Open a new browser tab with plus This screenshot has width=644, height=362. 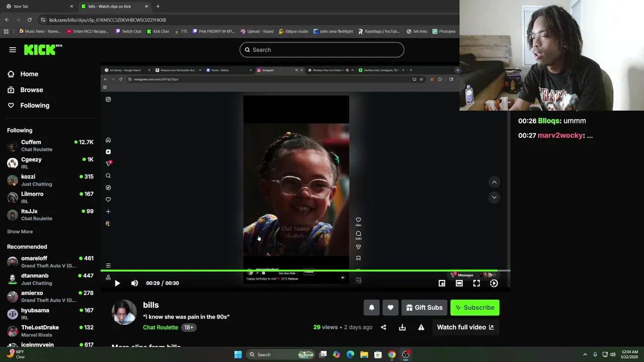tap(157, 7)
